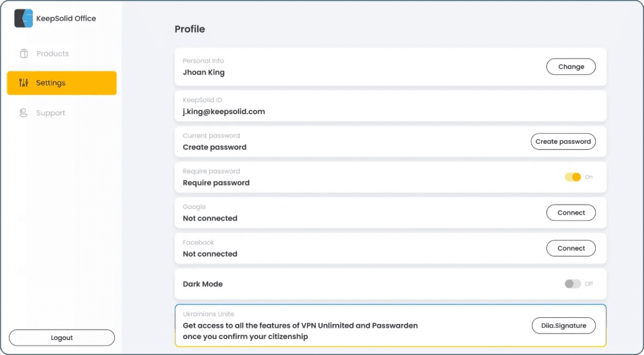This screenshot has height=355, width=644.
Task: Enable the Dark Mode toggle
Action: pyautogui.click(x=573, y=284)
